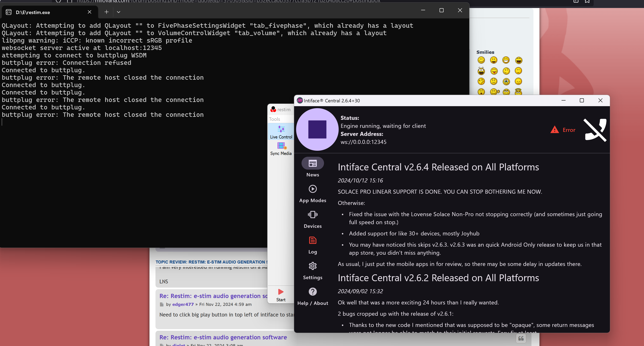The image size is (644, 346).
Task: Open the Devices page in Intiface Central
Action: [313, 219]
